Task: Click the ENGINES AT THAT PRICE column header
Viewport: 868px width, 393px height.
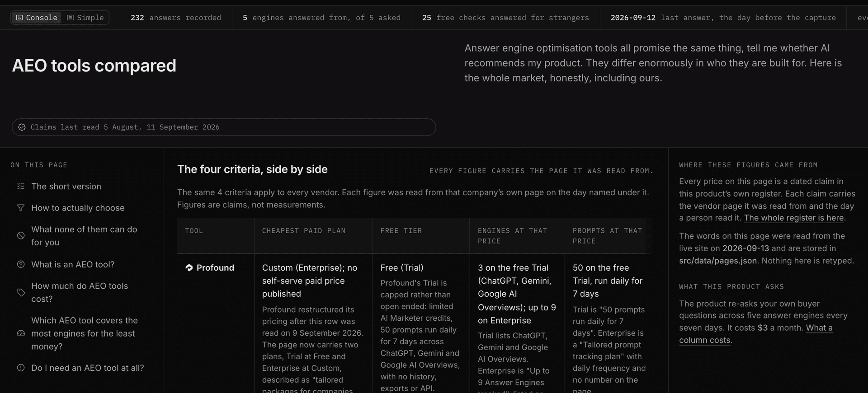Action: tap(513, 236)
